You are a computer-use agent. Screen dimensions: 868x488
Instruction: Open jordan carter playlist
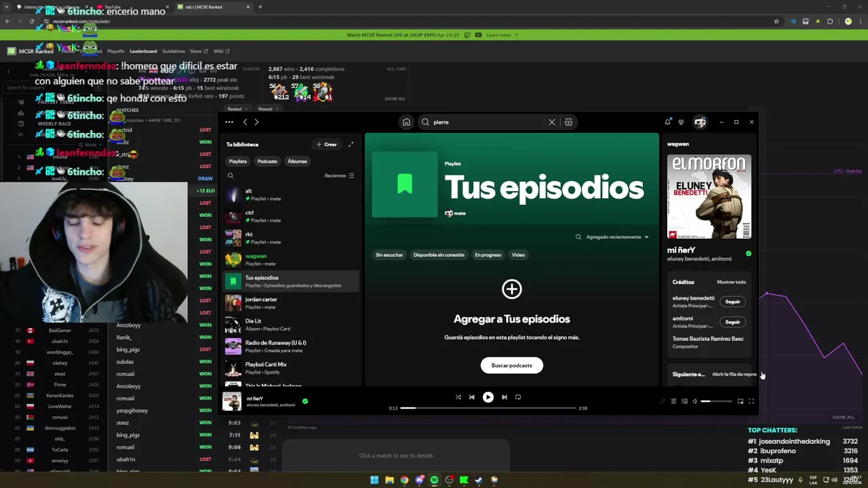point(292,303)
